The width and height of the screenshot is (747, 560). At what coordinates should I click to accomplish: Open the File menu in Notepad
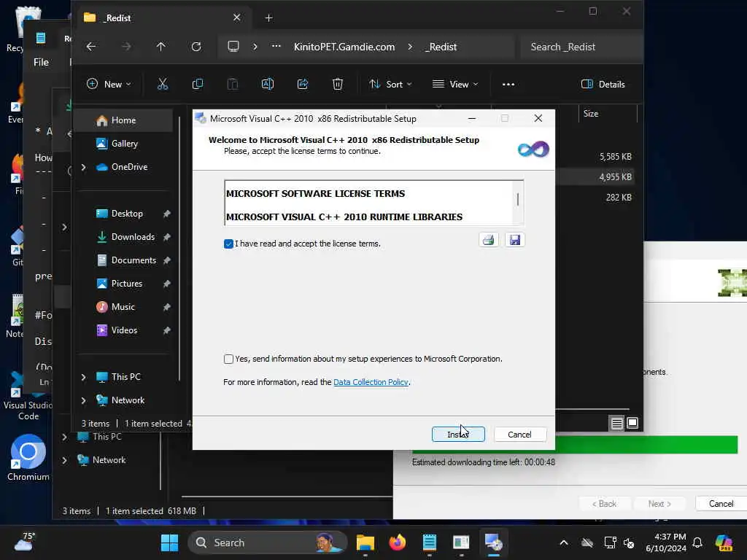click(41, 63)
